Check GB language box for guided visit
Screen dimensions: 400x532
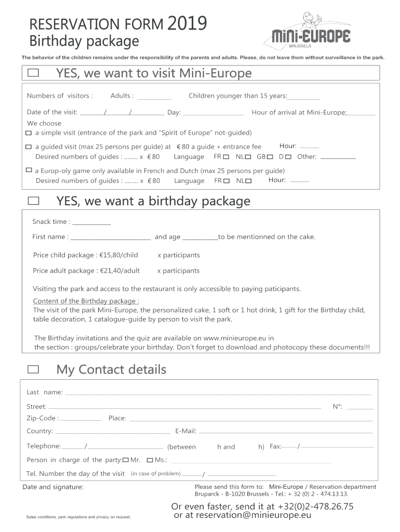(270, 157)
